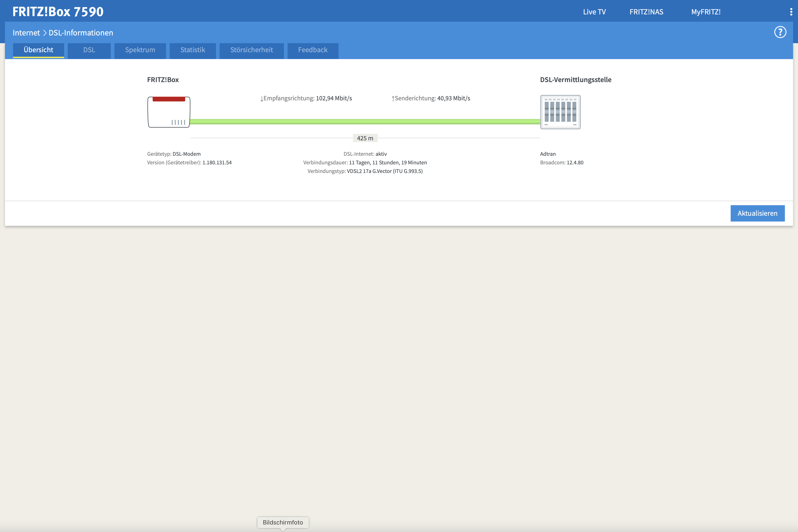Open the Feedback tab
This screenshot has height=532, width=798.
click(x=312, y=50)
